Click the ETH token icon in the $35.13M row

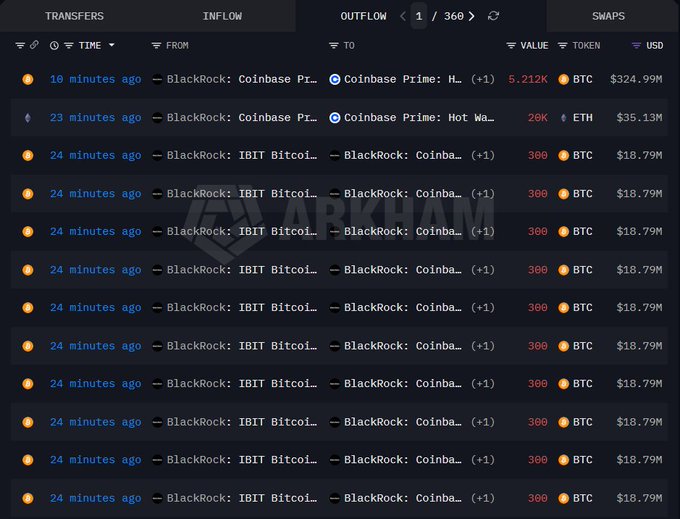(x=563, y=118)
